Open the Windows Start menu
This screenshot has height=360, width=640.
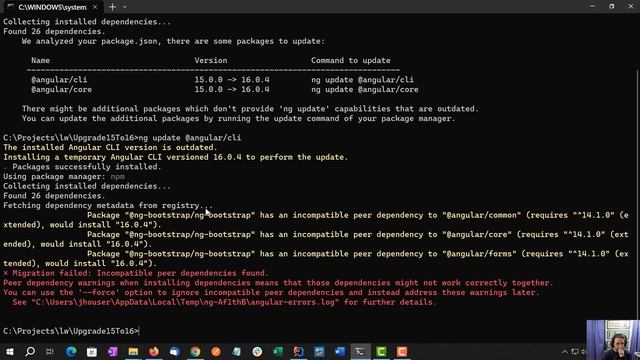[x=9, y=351]
